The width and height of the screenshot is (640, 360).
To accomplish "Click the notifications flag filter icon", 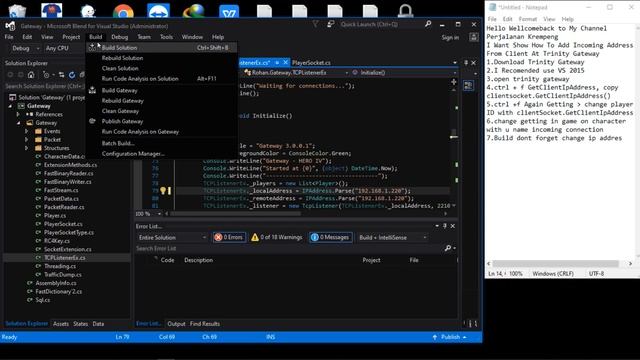I will coord(316,24).
